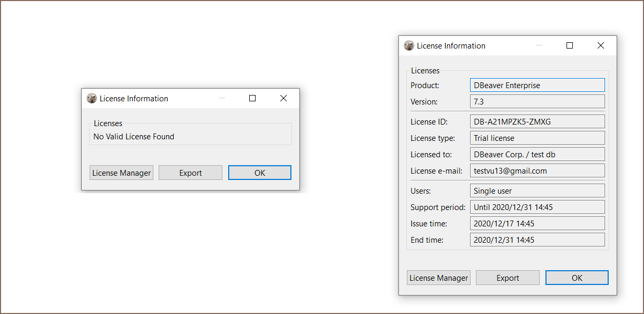
Task: Click the License ID field DB-A21MPZK5-ZMXG
Action: 537,121
